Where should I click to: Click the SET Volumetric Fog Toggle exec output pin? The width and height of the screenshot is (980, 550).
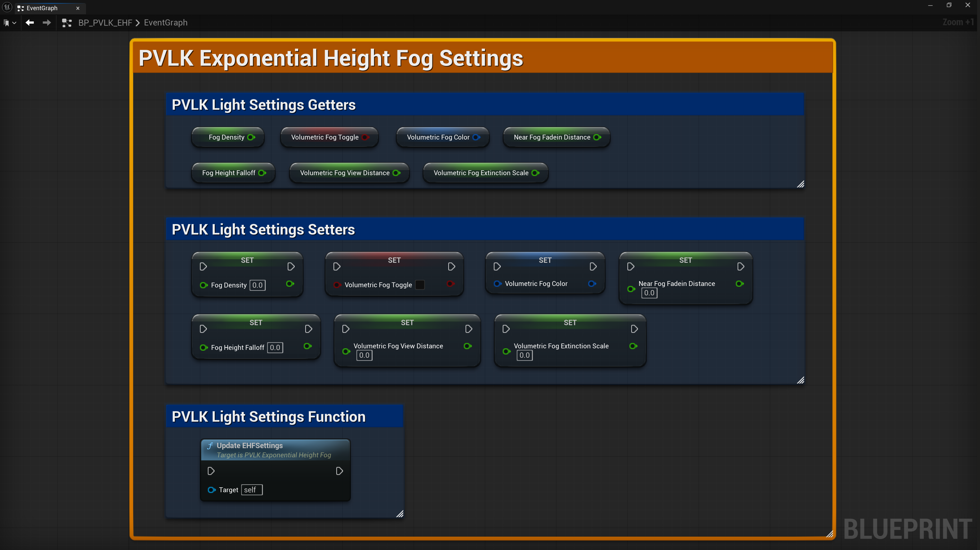(x=452, y=267)
